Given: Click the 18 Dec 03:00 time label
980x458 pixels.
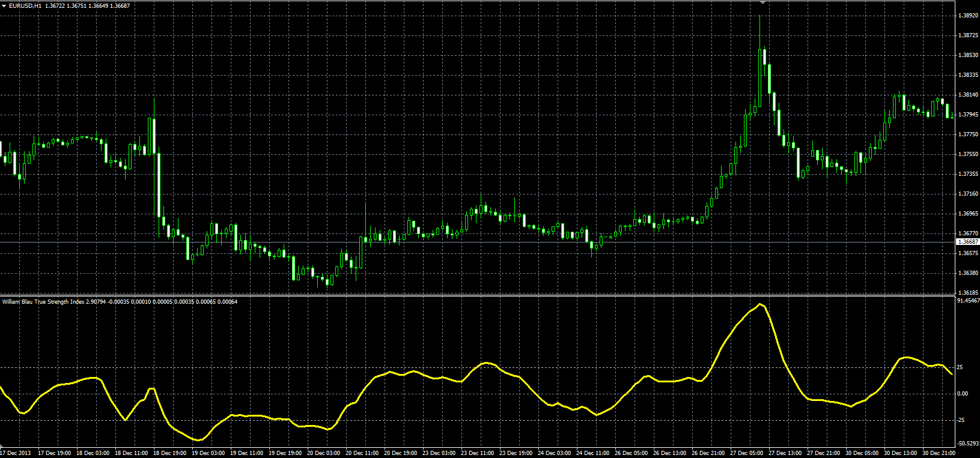Looking at the screenshot, I should 93,453.
